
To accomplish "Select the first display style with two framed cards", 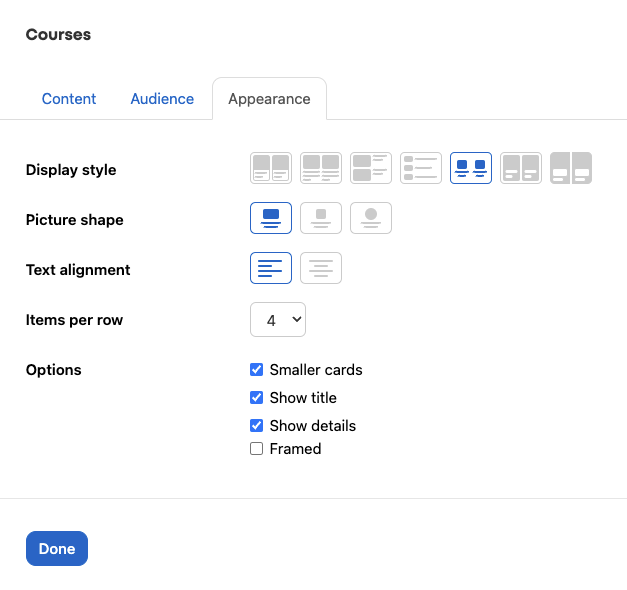I will (x=271, y=168).
